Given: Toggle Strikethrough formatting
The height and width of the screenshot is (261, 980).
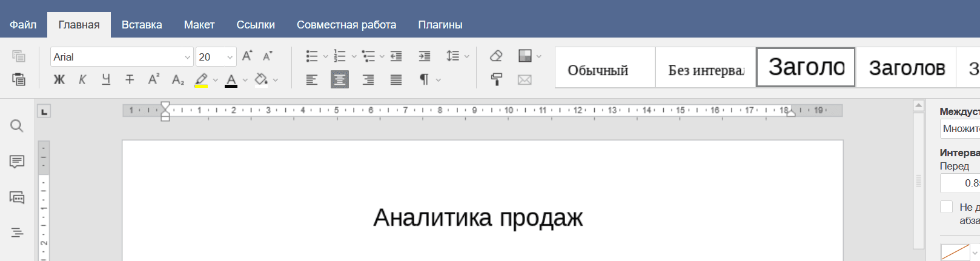Looking at the screenshot, I should [130, 79].
